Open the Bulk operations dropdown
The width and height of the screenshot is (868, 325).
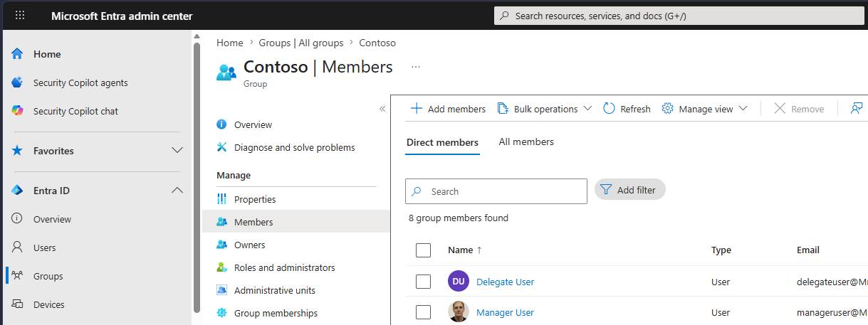coord(545,109)
